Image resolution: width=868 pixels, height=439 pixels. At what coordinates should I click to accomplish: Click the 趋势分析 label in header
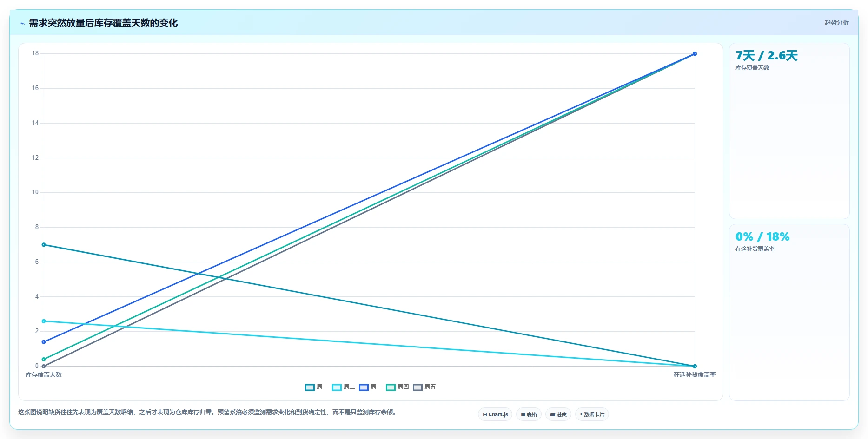coord(836,22)
